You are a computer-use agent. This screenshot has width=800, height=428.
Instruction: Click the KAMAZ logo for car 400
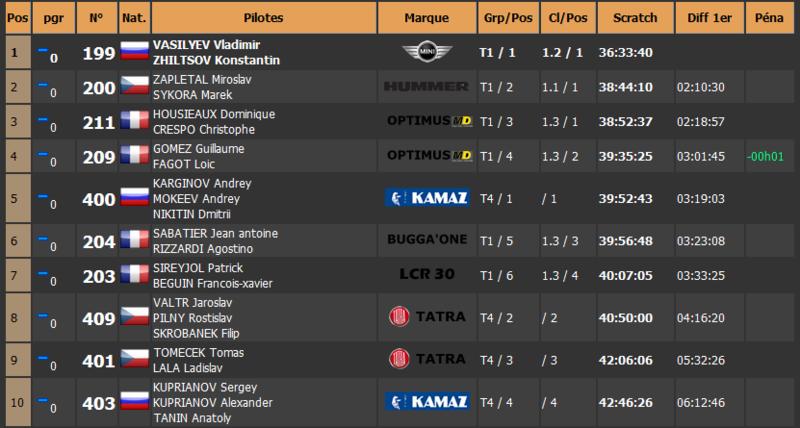(427, 198)
